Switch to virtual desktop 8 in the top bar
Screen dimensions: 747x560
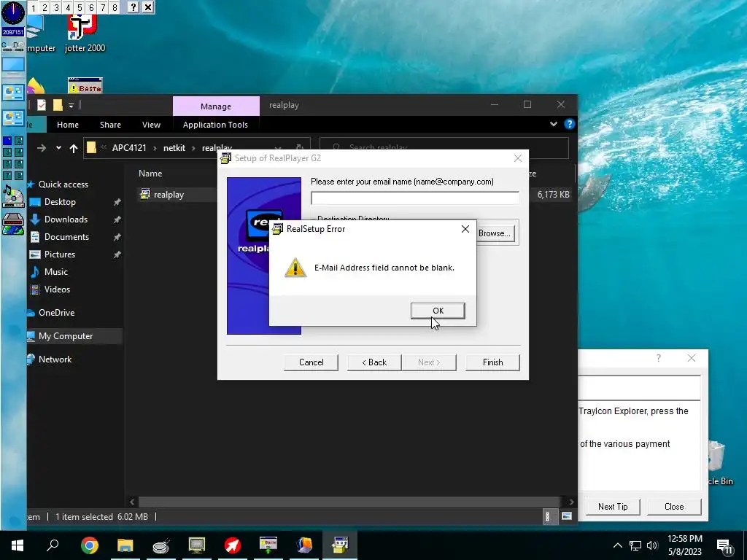pyautogui.click(x=115, y=7)
